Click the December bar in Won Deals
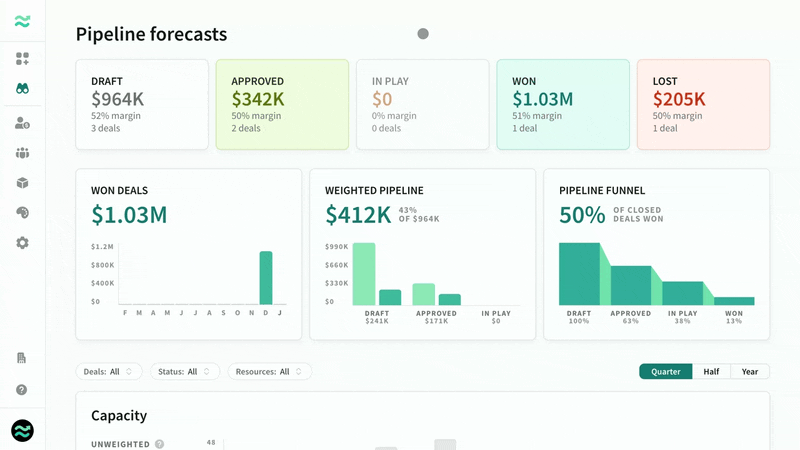800x450 pixels. 266,278
